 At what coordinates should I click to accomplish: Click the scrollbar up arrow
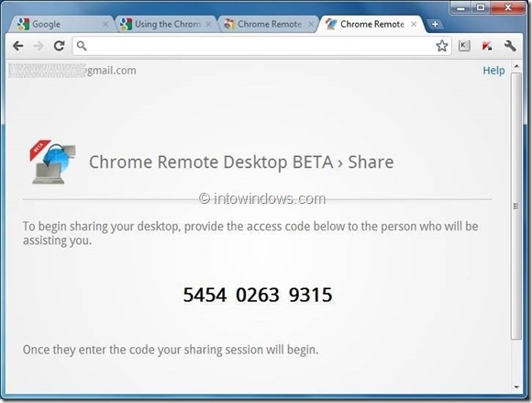tap(516, 67)
